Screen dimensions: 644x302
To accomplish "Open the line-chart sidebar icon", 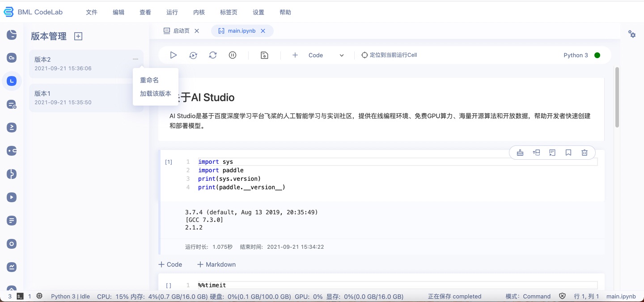I will 12,267.
